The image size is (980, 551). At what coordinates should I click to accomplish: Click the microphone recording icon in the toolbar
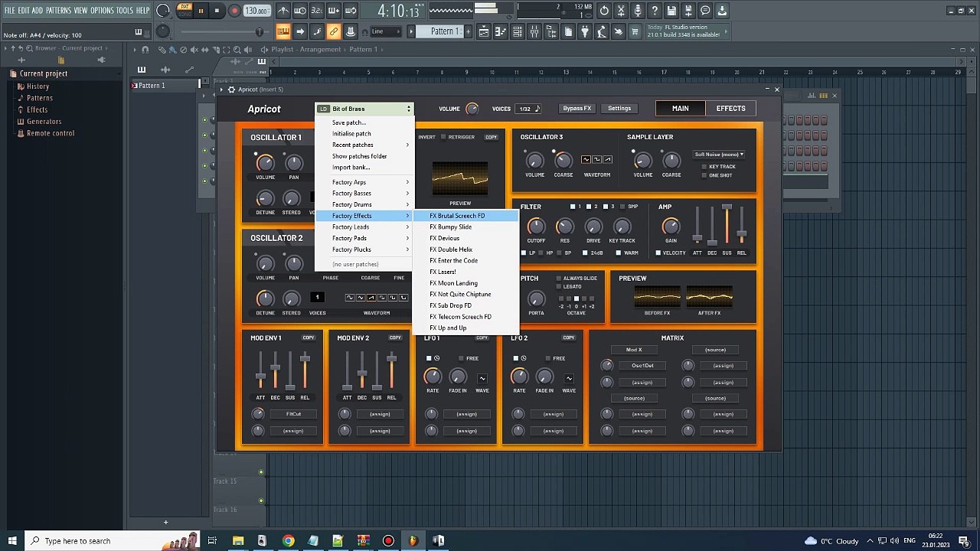pyautogui.click(x=638, y=11)
